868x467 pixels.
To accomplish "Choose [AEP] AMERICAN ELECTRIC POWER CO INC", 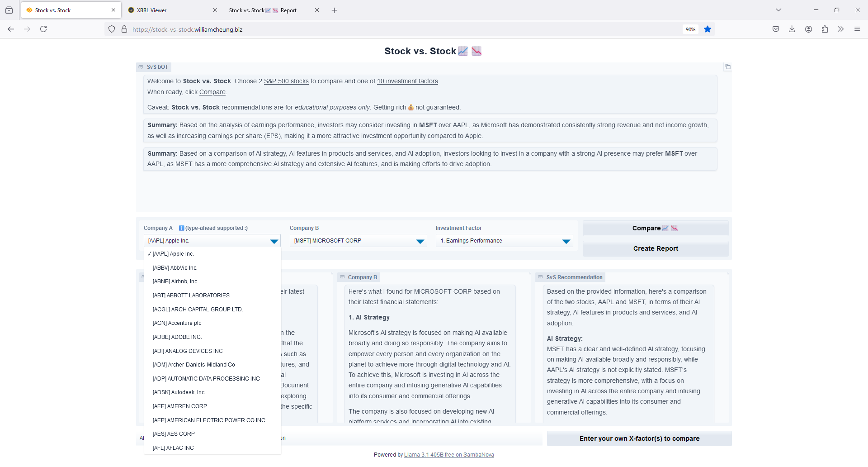I will coord(212,420).
